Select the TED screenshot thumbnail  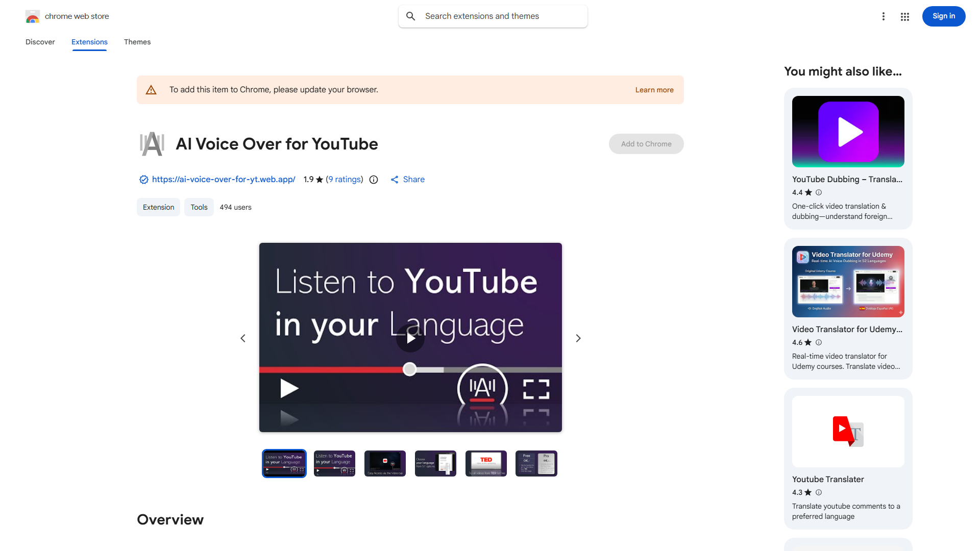click(x=485, y=463)
